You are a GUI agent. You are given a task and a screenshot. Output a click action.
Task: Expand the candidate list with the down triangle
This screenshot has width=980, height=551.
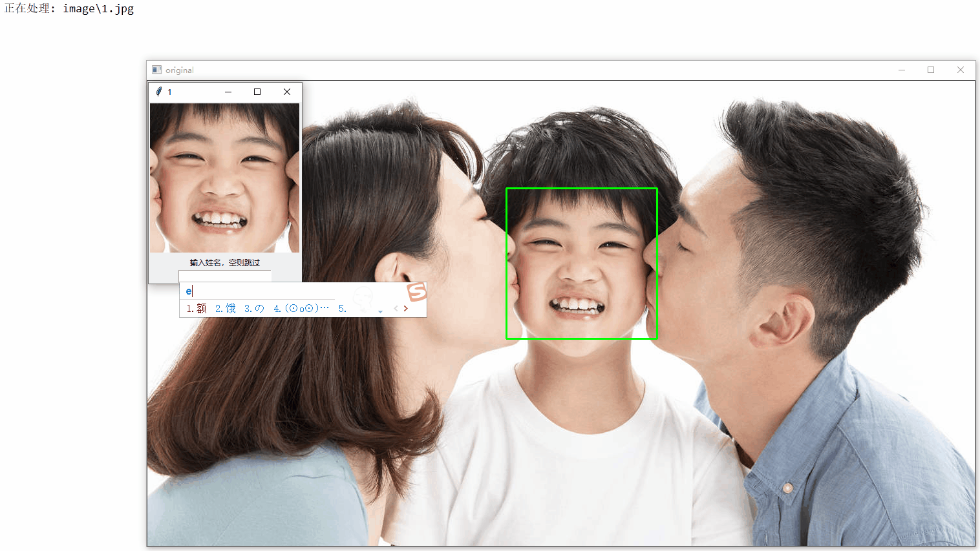coord(380,311)
